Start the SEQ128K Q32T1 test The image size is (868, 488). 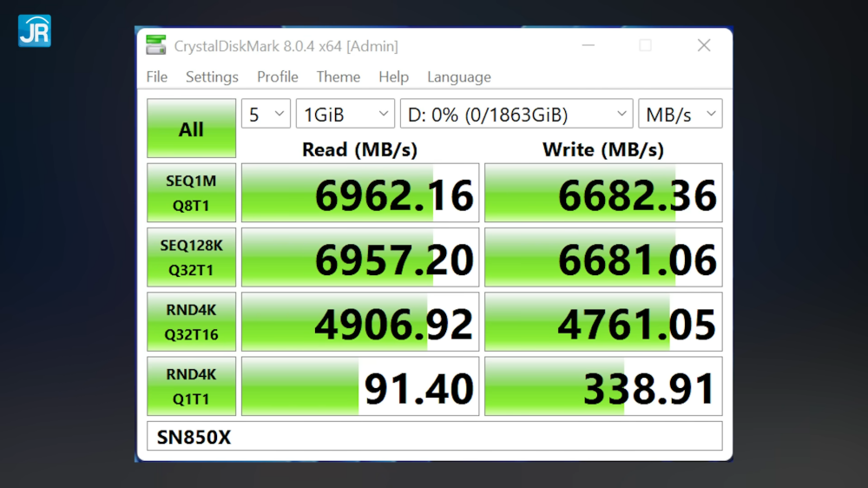point(192,258)
